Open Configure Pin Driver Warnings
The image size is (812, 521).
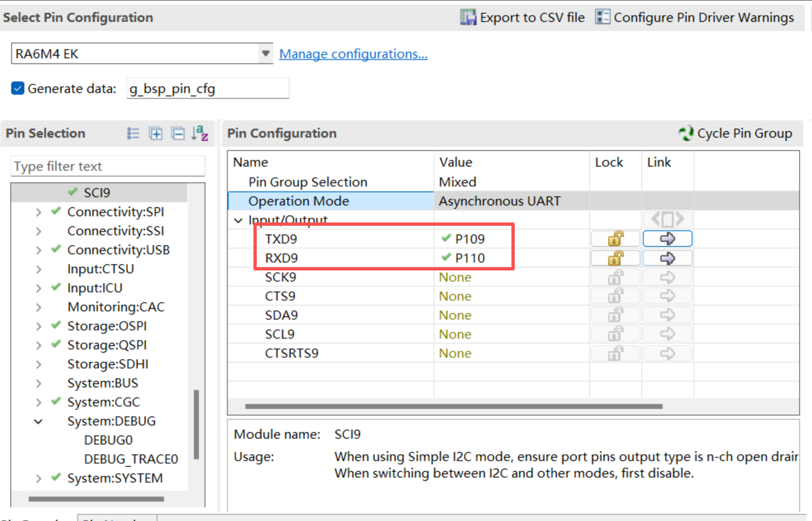[x=695, y=17]
